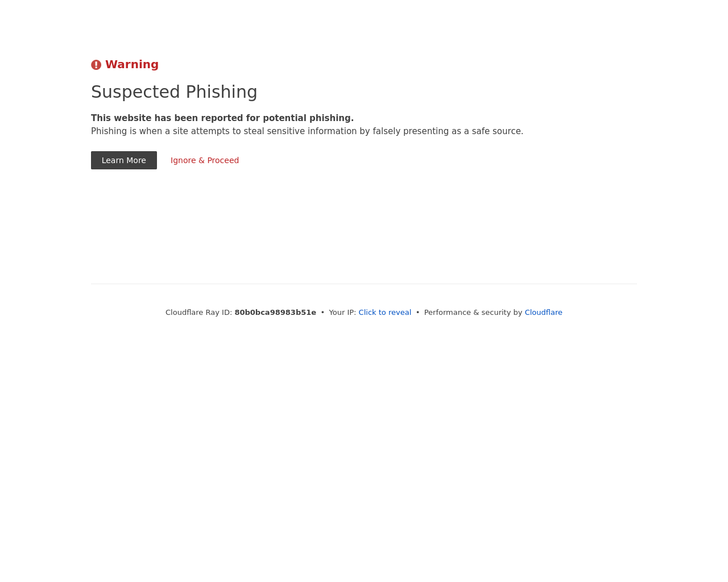Open the Cloudflare link in footer

(x=543, y=312)
